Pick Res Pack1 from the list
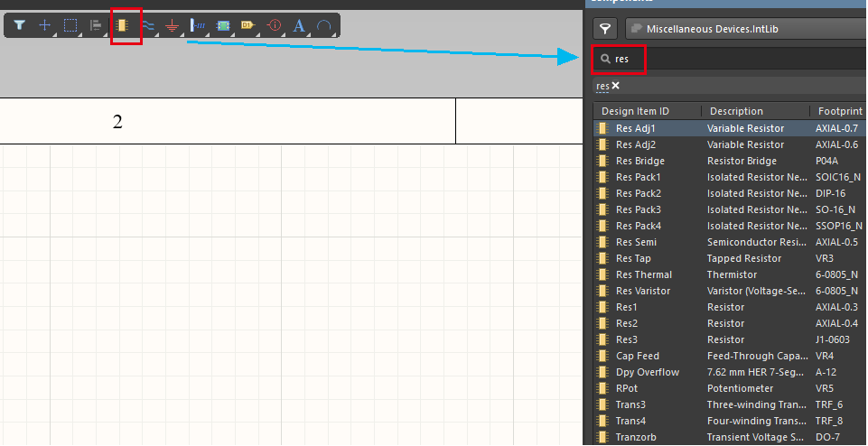The width and height of the screenshot is (868, 446). pos(731,177)
